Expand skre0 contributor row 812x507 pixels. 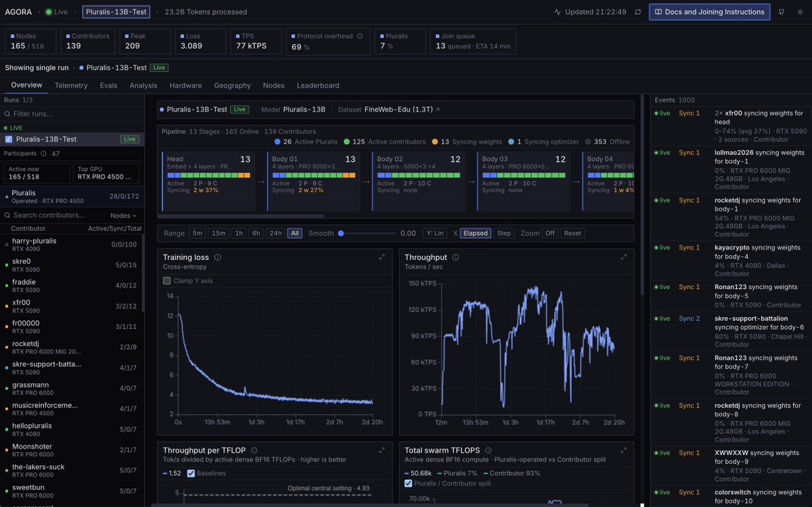coord(72,265)
